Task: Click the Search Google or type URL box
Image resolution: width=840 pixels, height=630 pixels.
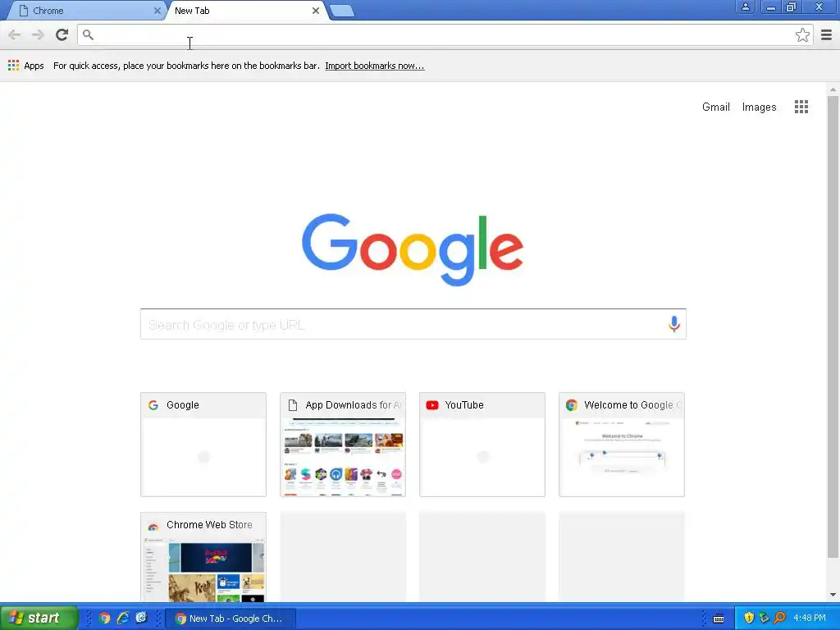Action: tap(413, 324)
